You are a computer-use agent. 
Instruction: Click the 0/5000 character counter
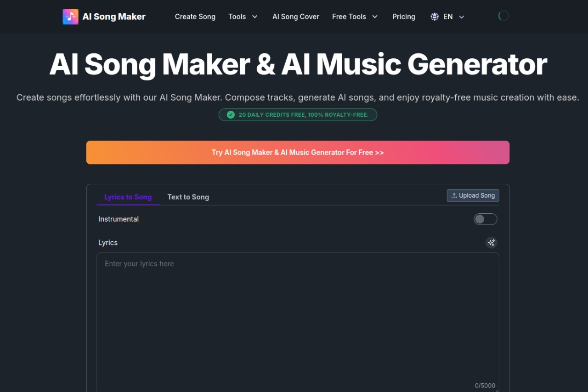click(x=485, y=386)
